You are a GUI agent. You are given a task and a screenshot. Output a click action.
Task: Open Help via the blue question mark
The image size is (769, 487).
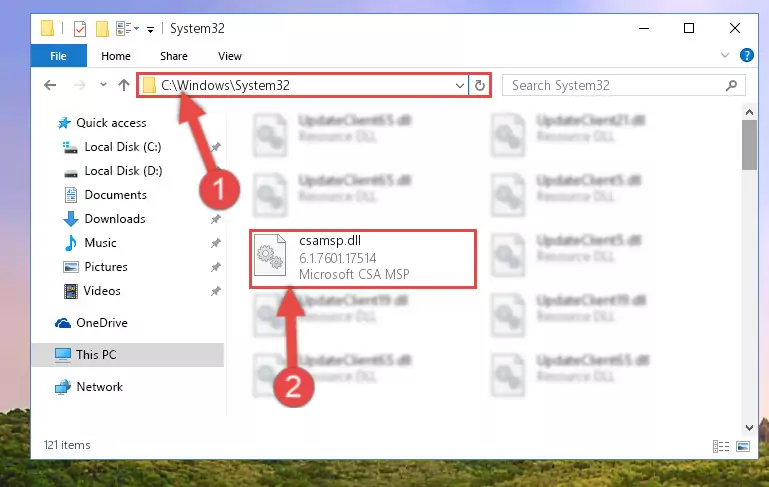click(x=746, y=55)
